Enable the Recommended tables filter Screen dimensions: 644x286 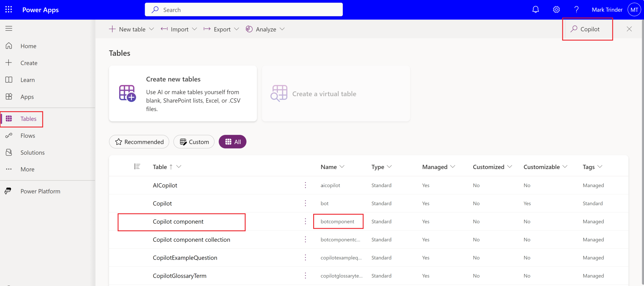point(139,141)
